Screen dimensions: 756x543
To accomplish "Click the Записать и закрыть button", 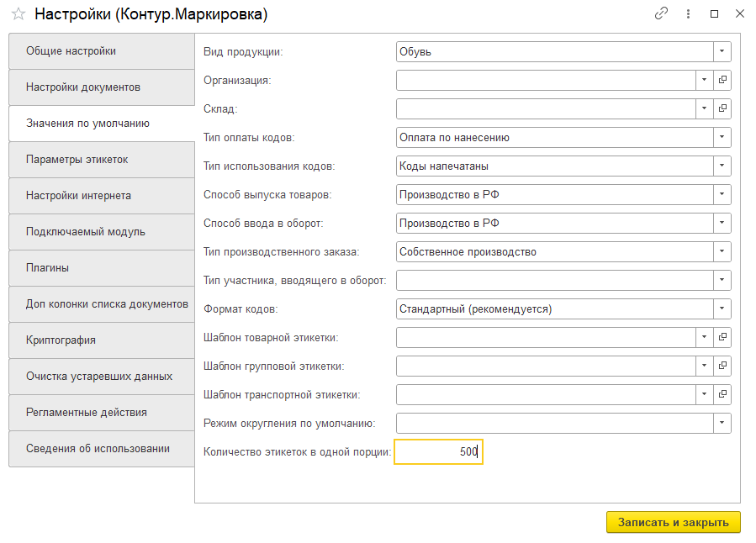I will pos(673,522).
